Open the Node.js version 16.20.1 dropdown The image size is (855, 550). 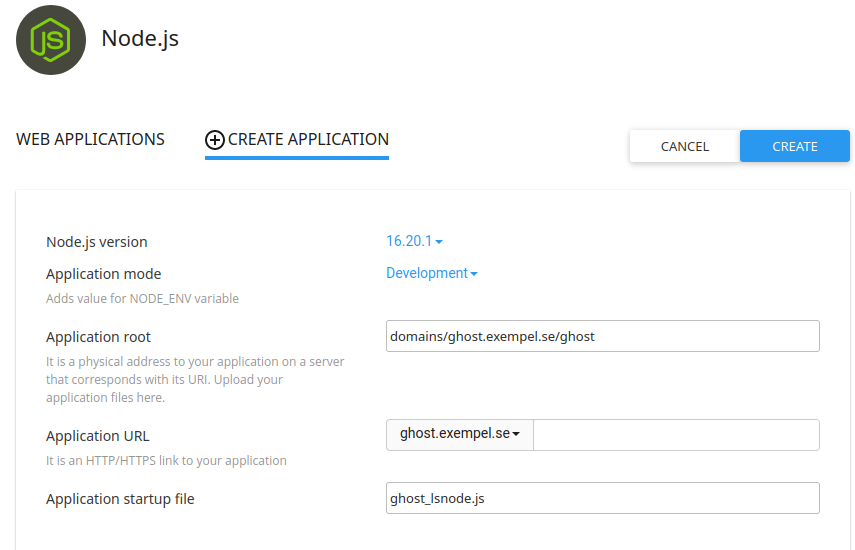tap(413, 241)
